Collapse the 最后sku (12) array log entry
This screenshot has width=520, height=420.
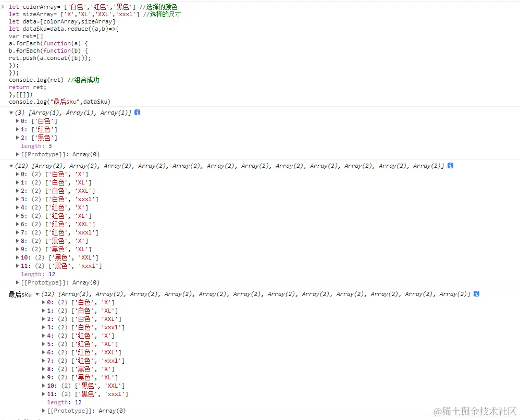38,294
